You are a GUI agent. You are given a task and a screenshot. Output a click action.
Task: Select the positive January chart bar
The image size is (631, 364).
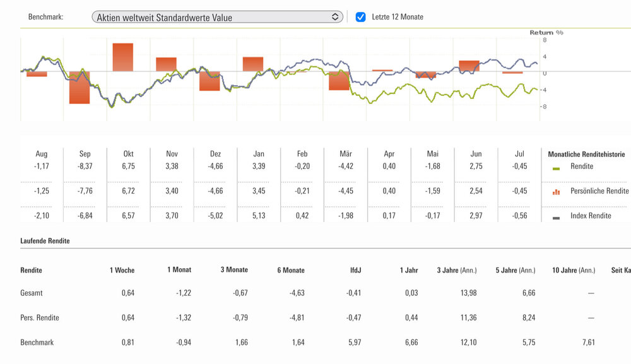click(x=252, y=64)
